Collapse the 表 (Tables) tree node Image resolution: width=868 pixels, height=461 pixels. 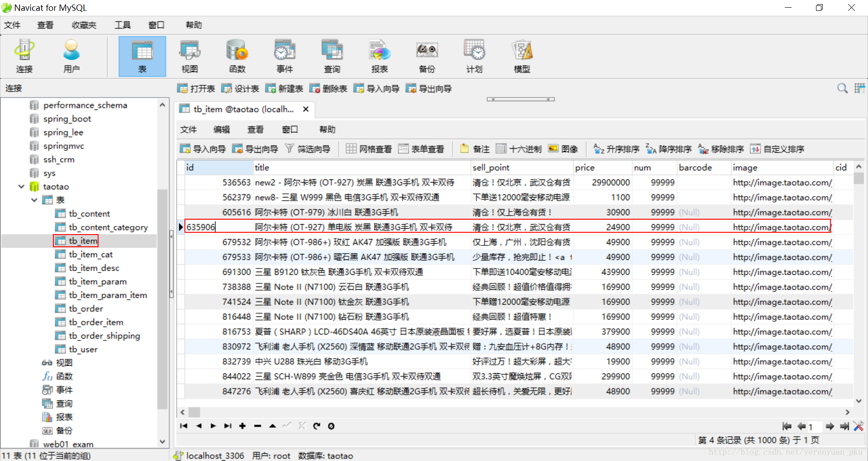click(34, 200)
